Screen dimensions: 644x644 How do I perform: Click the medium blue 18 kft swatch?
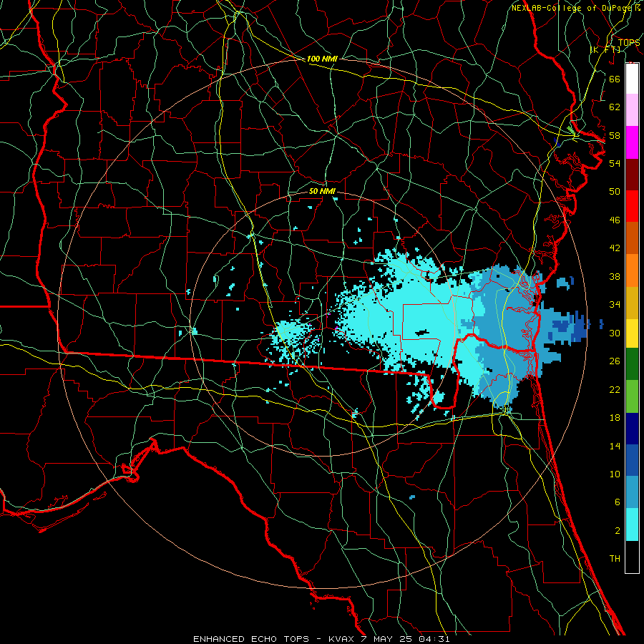632,460
